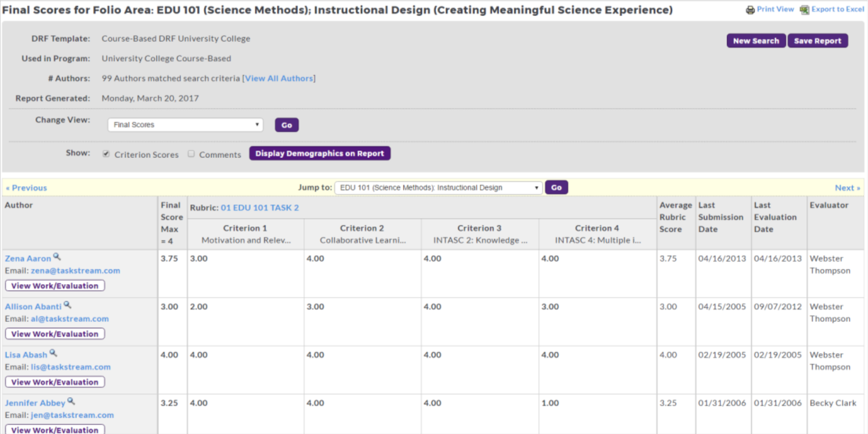The image size is (868, 434).
Task: View Work/Evaluation for Jennifer Abbey
Action: click(x=55, y=429)
